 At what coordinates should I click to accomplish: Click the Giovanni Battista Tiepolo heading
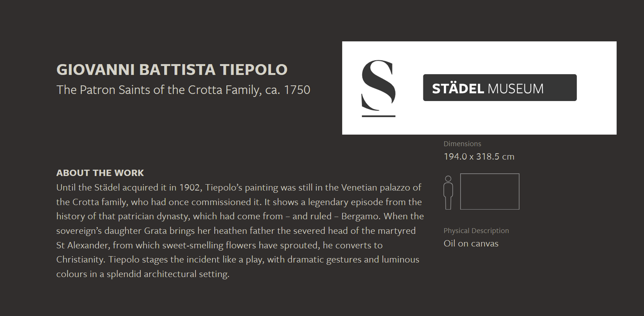click(172, 70)
